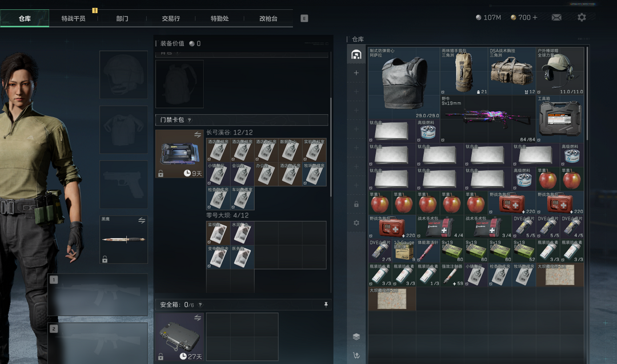Toggle the pin icon on 安全箱 header
Screen dimensions: 617x364
pyautogui.click(x=326, y=305)
